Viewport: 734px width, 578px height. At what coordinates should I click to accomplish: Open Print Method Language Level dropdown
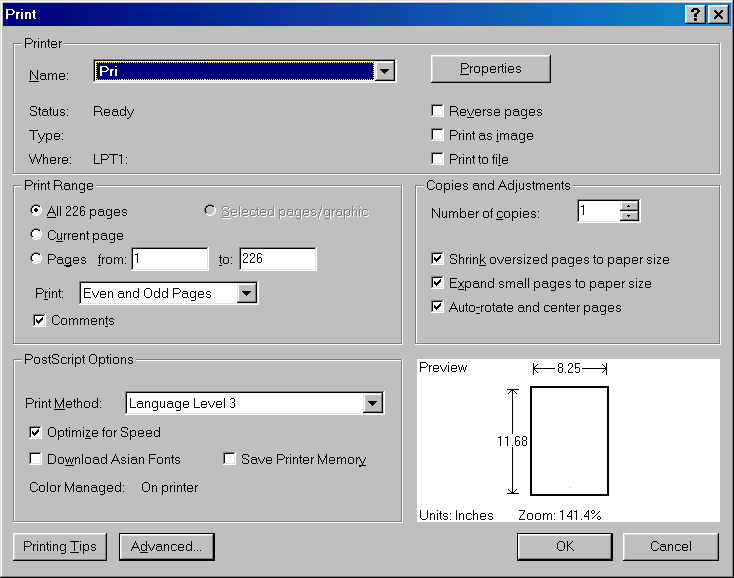pyautogui.click(x=373, y=403)
